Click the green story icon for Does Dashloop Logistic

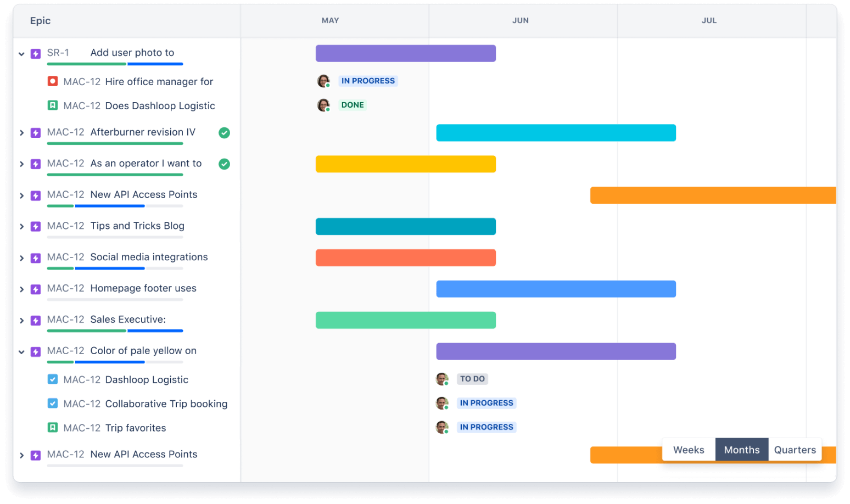tap(52, 105)
